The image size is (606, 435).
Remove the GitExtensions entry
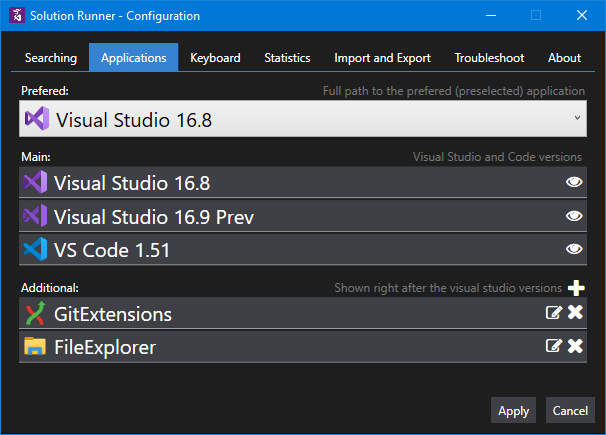[x=576, y=313]
